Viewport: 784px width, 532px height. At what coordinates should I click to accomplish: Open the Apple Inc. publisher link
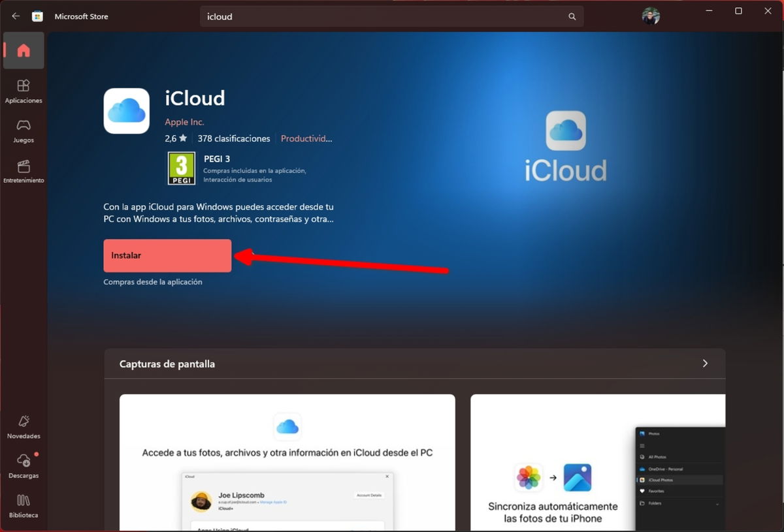click(x=184, y=121)
